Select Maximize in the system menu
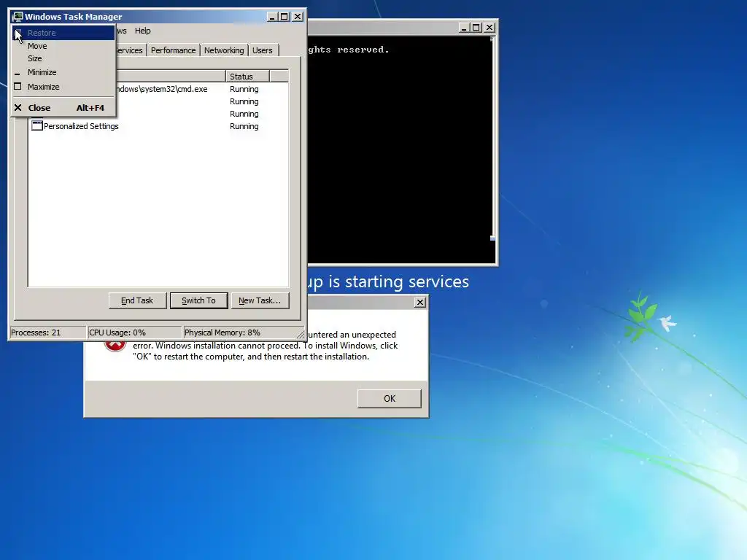The height and width of the screenshot is (560, 747). 63,87
